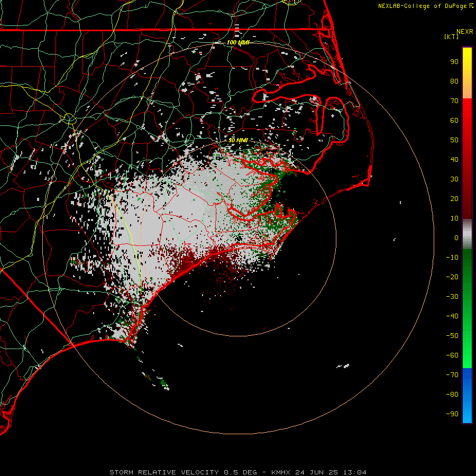Click the -10 knot value on the scale
The image size is (476, 476).
(x=452, y=258)
